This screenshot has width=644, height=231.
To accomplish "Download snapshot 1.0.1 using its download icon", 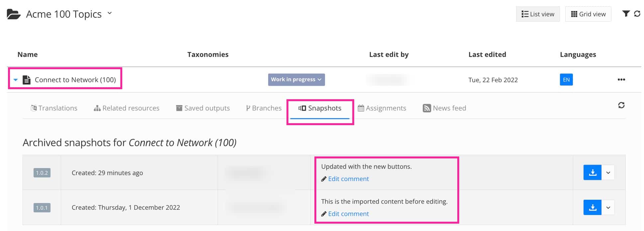I will click(x=592, y=207).
